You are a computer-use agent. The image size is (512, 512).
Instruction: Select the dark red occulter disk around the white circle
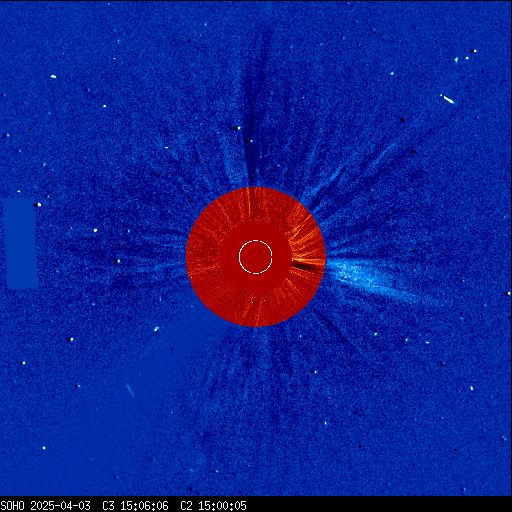pos(256,257)
